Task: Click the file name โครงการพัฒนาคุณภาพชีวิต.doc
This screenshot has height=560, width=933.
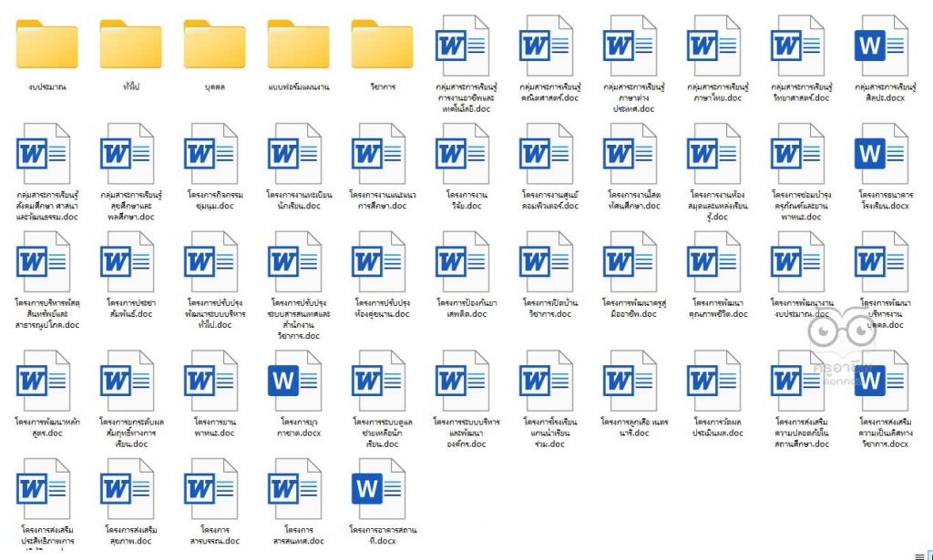Action: [x=719, y=308]
